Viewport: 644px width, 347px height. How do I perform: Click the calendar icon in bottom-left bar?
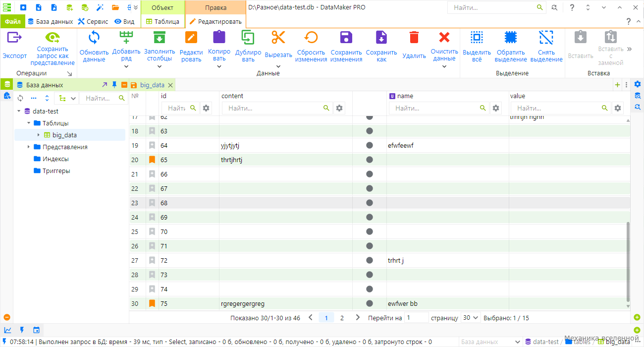[x=36, y=330]
